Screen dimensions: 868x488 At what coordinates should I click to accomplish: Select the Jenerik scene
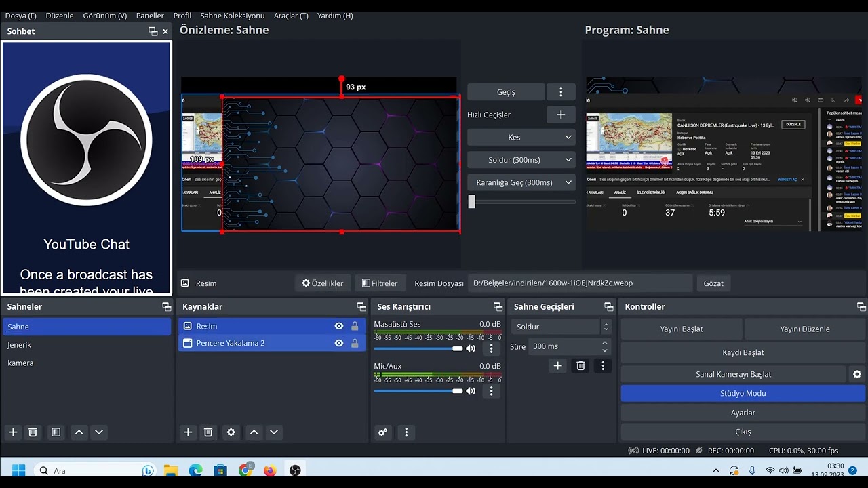(x=87, y=345)
